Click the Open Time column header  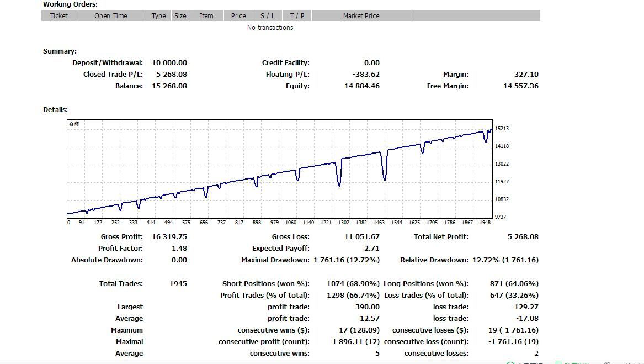tap(110, 15)
